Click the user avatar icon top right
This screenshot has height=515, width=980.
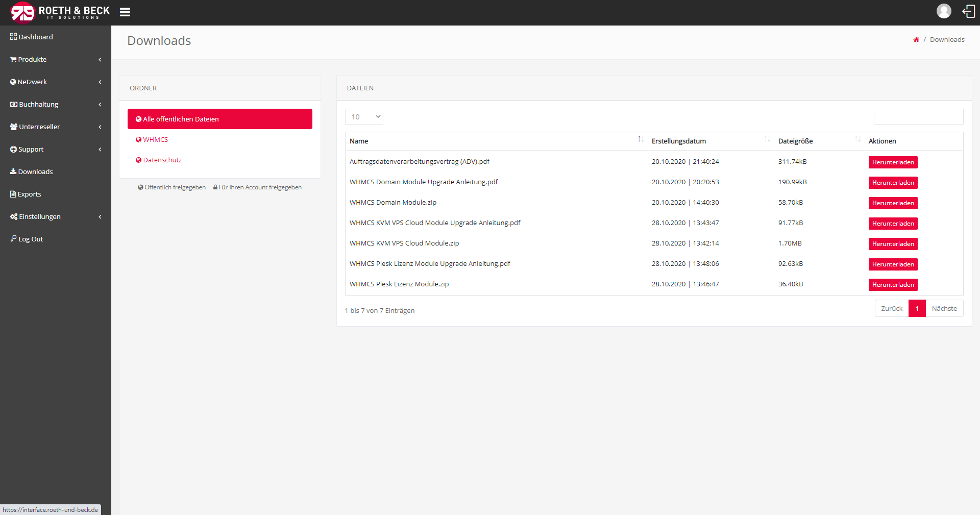point(944,11)
